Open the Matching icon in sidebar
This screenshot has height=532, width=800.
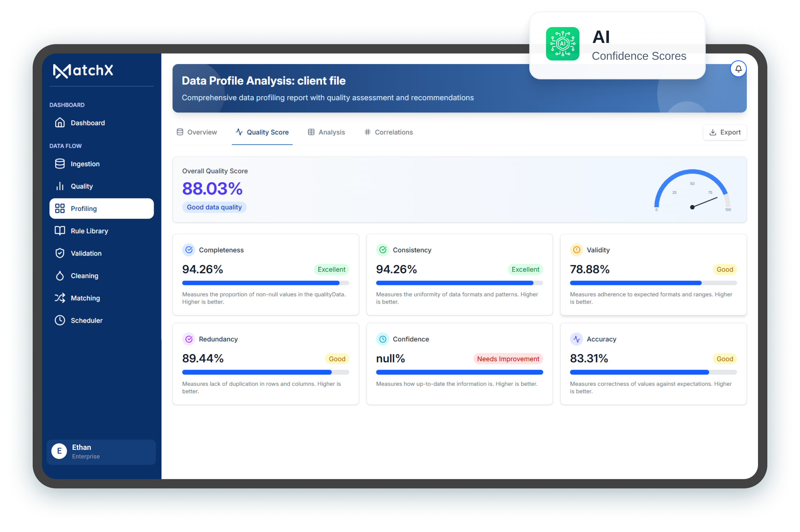tap(60, 298)
